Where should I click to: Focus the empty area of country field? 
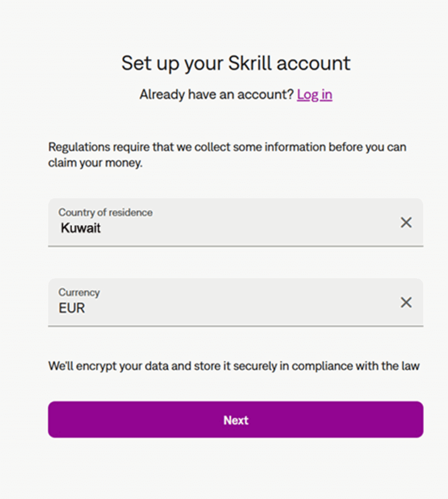coord(248,228)
